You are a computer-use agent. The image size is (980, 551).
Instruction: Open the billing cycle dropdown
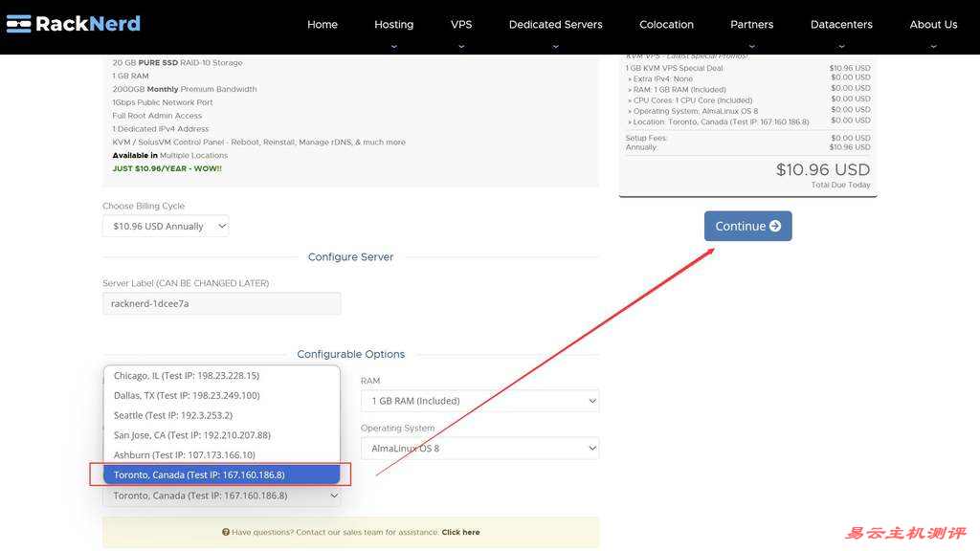click(x=166, y=226)
